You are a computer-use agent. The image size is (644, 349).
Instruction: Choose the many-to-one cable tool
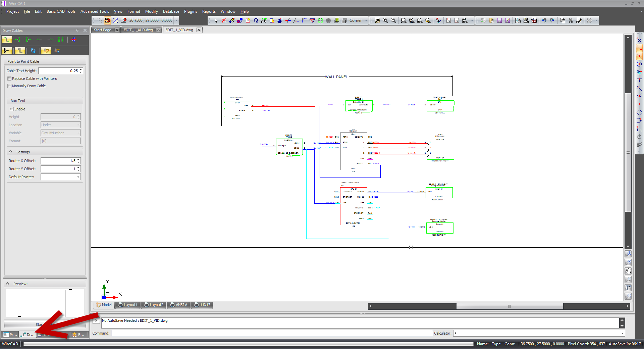(x=29, y=40)
